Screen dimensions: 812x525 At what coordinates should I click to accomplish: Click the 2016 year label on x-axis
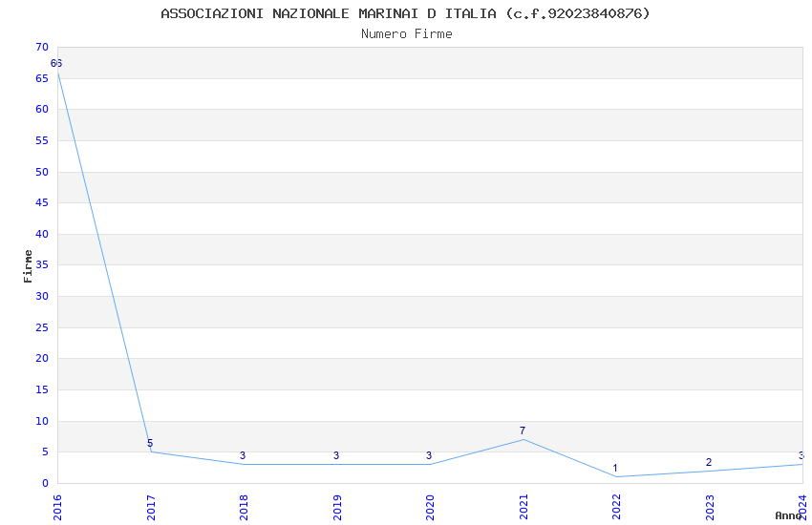[x=57, y=507]
